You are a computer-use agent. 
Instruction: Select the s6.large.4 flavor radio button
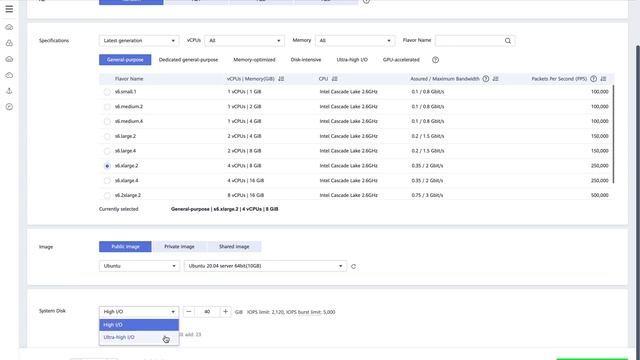point(107,151)
